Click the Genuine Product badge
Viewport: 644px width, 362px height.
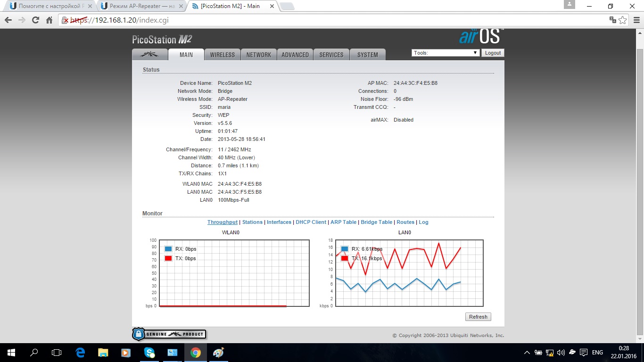tap(169, 334)
